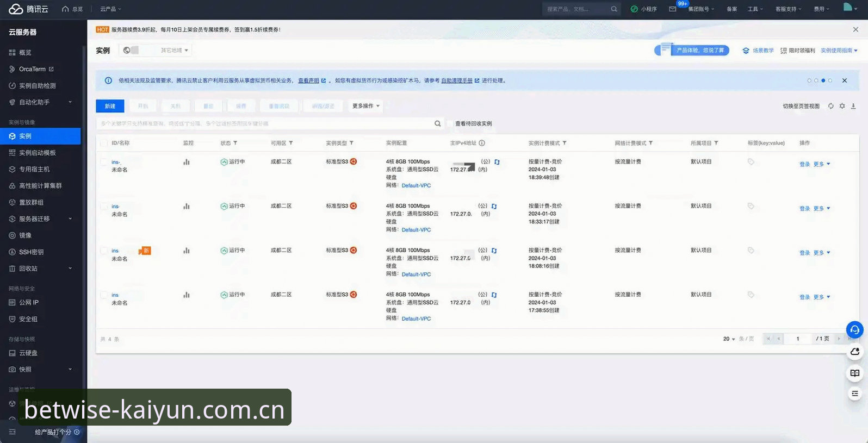Click the monitoring chart icon for instance created 18:33:17
Screen dimensions: 868x443
[187, 207]
